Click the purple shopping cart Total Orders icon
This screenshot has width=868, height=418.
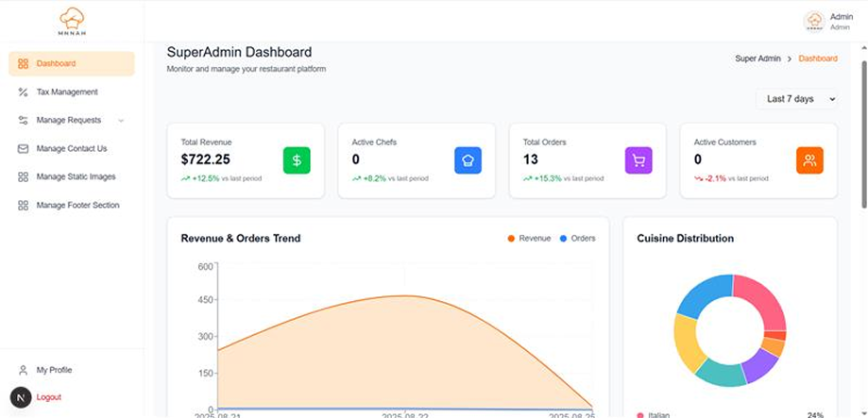638,160
